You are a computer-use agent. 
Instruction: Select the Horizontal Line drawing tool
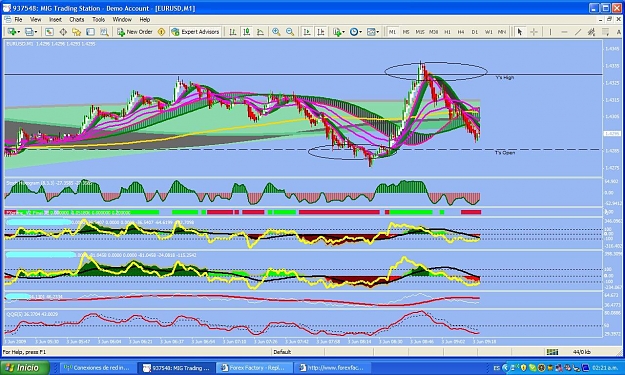(564, 32)
